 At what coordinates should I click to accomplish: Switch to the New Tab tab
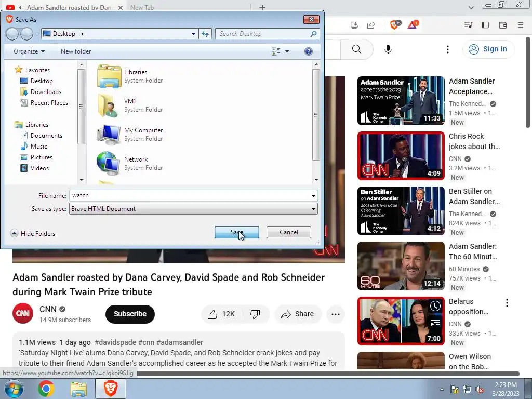[142, 7]
